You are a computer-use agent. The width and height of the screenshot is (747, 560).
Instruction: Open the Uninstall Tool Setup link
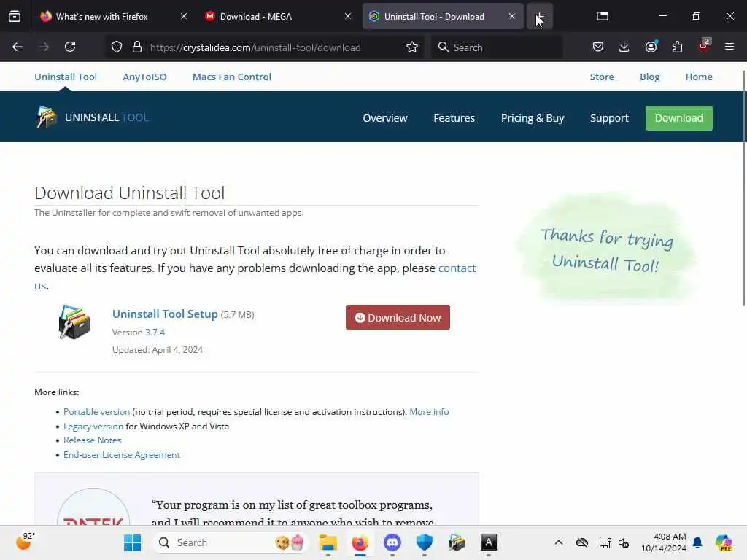(x=165, y=314)
